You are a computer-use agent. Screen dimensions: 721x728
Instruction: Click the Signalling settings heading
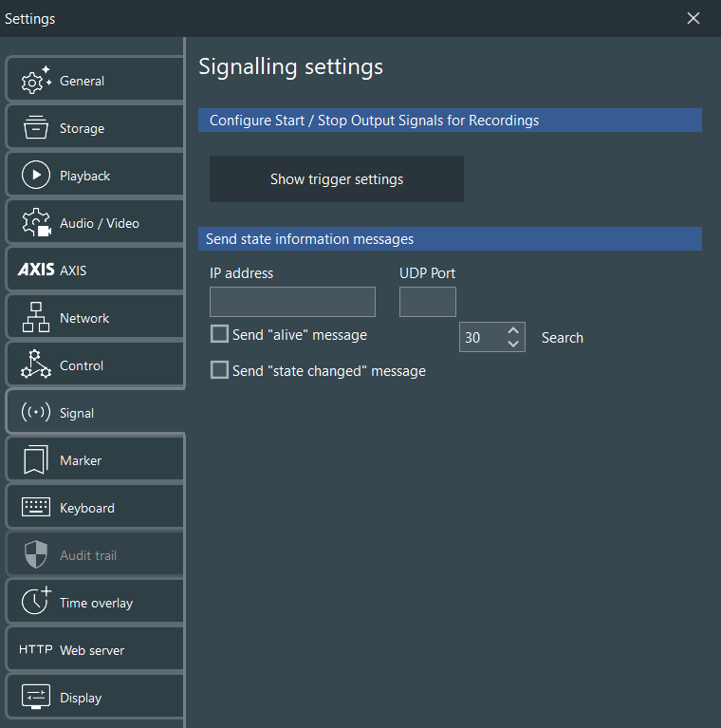(x=290, y=66)
